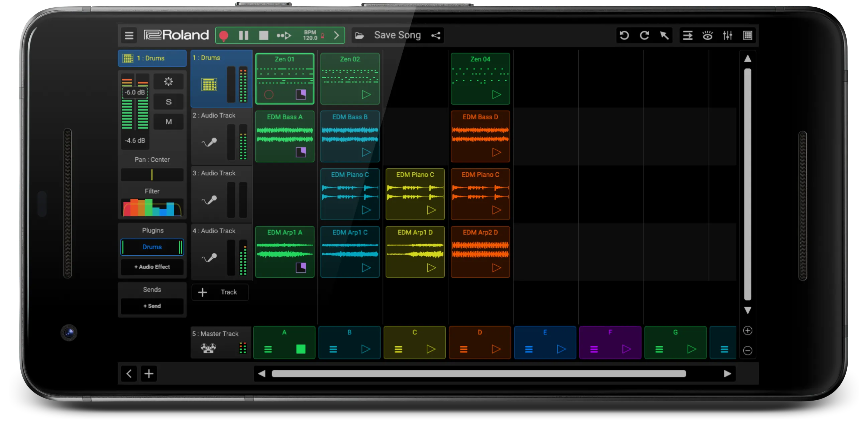Collapse side panel with left chevron

click(129, 373)
